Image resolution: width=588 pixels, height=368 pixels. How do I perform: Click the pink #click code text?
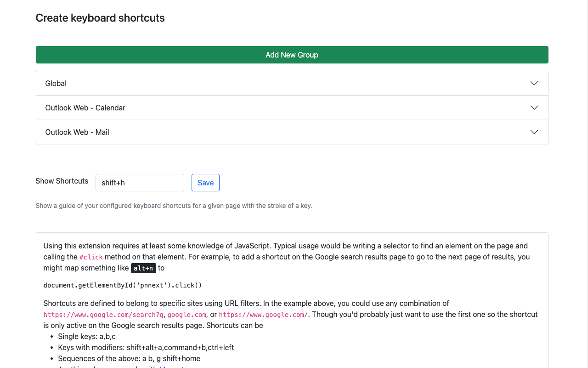(91, 257)
